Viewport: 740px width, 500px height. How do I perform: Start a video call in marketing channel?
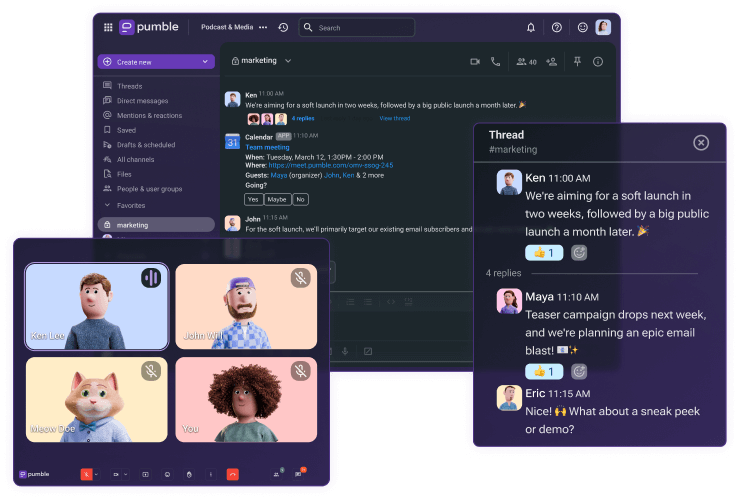pos(476,62)
